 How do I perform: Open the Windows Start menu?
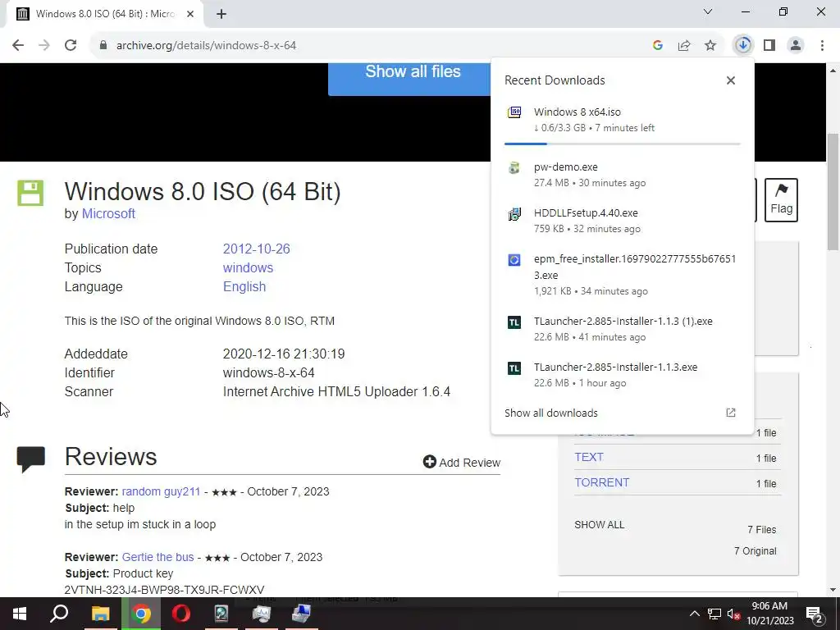[x=20, y=614]
